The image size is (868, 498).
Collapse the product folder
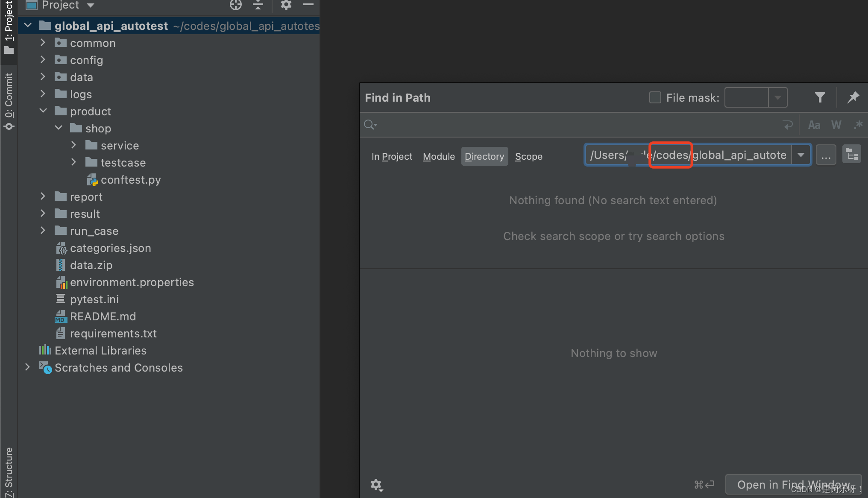coord(43,111)
